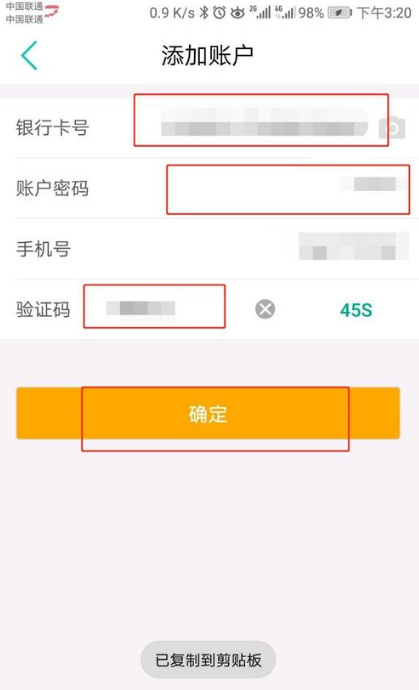Clear the verification code with the X icon

click(265, 309)
